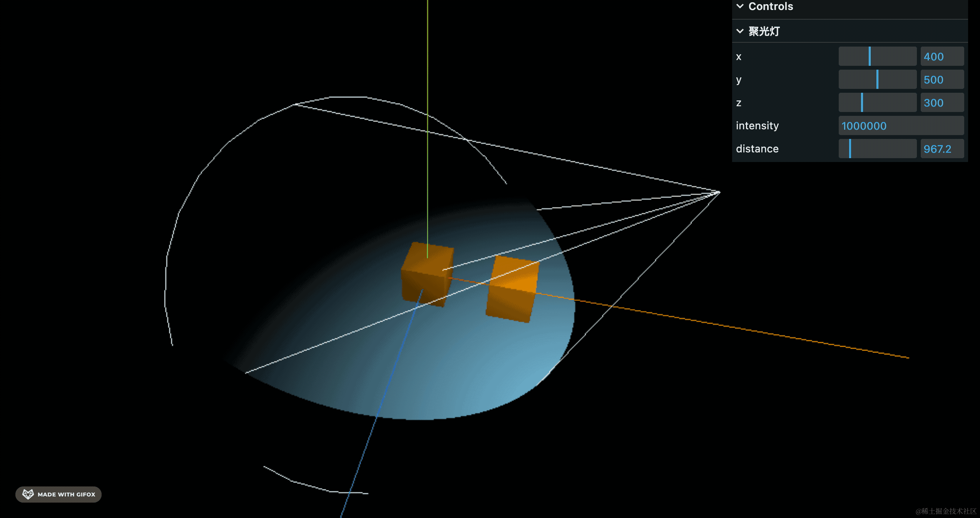
Task: Click the y value field 500
Action: click(942, 80)
